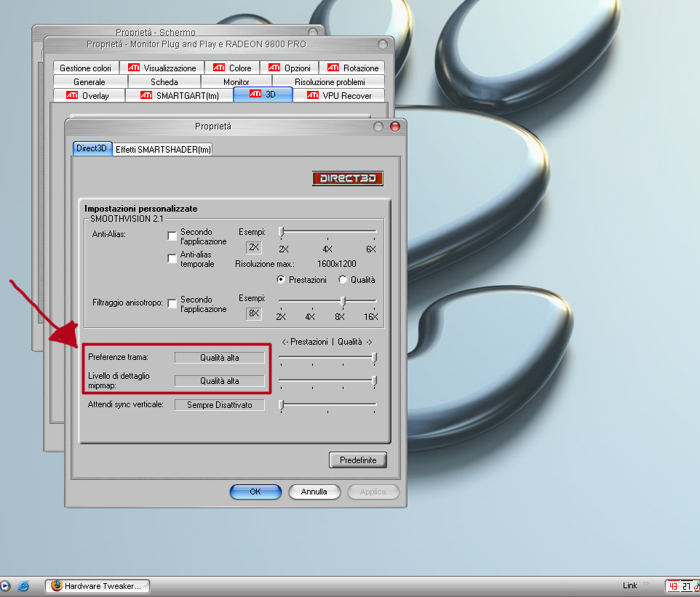This screenshot has height=597, width=700.
Task: Enable Anti-alias temporale checkbox
Action: pos(172,258)
